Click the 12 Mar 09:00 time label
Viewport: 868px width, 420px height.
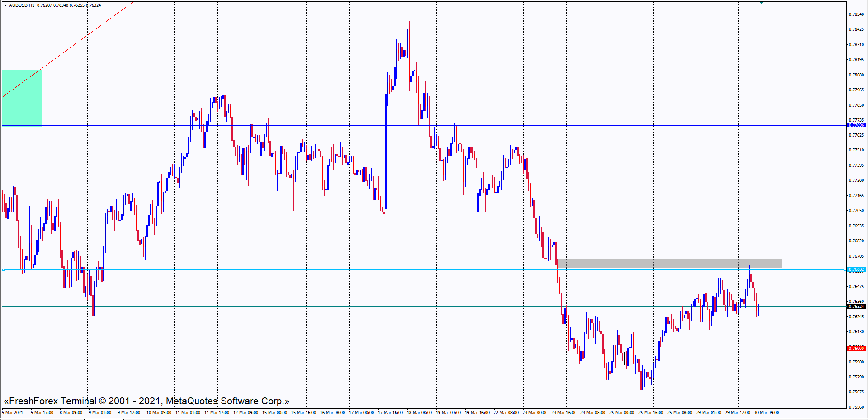pos(245,413)
